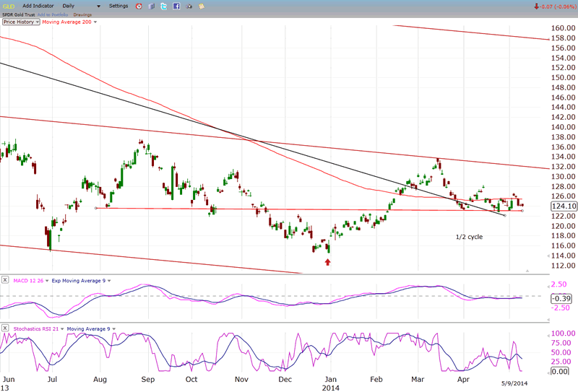The width and height of the screenshot is (578, 392).
Task: Close the Stochastics RSI indicator panel
Action: click(5, 328)
